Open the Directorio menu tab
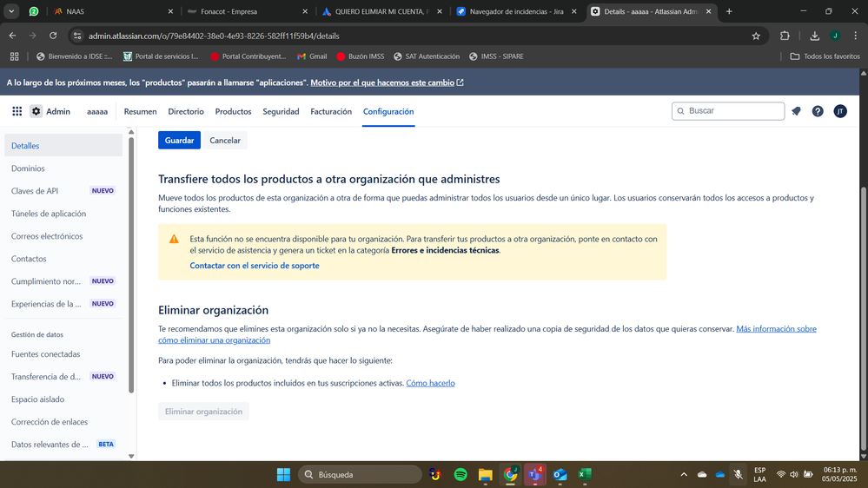Viewport: 868px width, 488px height. pyautogui.click(x=186, y=111)
